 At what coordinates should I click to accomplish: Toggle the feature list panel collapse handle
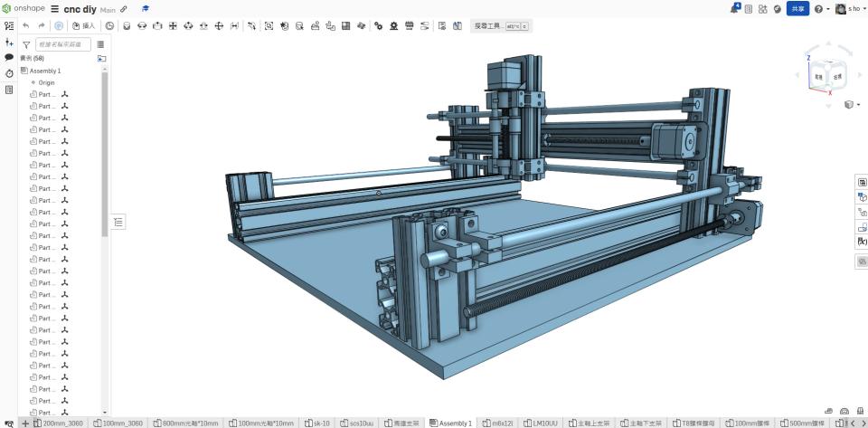pos(118,221)
